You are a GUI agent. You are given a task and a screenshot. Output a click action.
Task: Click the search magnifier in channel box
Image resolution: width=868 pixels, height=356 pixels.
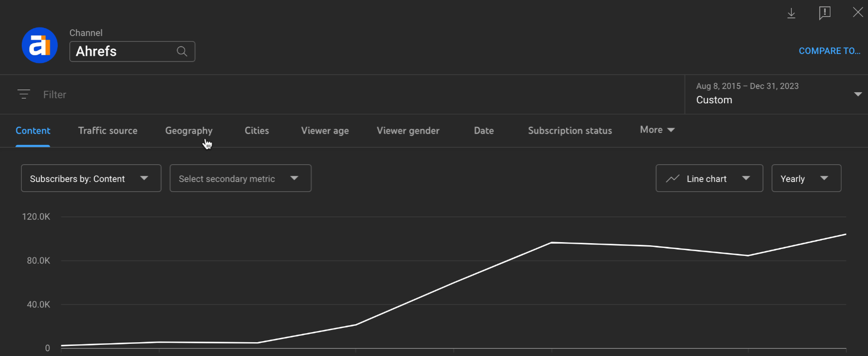click(x=182, y=51)
